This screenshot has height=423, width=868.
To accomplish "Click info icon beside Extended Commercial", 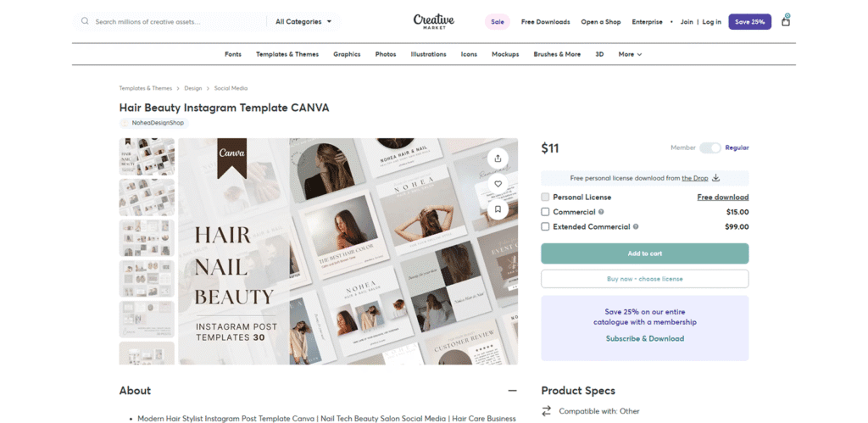I will (x=636, y=226).
